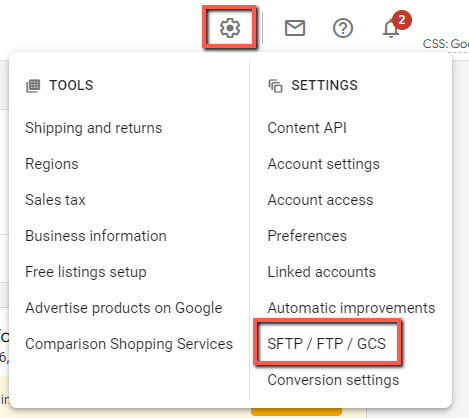469x418 pixels.
Task: Choose Advertise products on Google
Action: point(124,308)
